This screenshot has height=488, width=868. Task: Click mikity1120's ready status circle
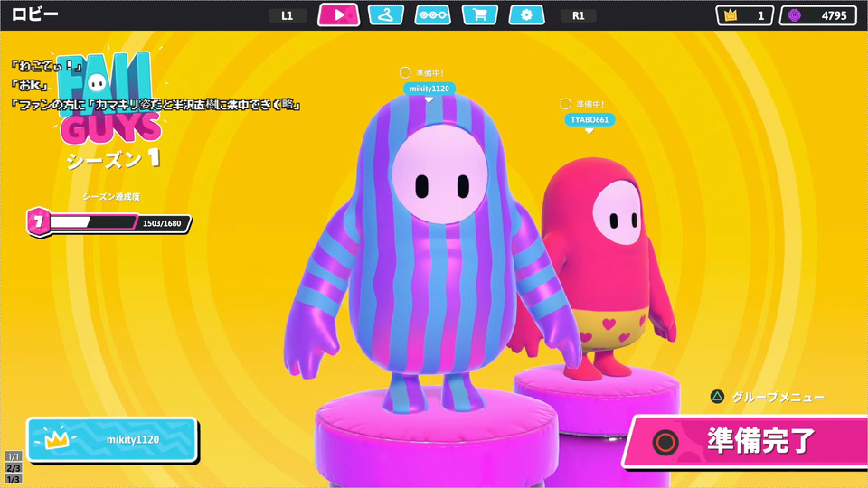pyautogui.click(x=405, y=72)
